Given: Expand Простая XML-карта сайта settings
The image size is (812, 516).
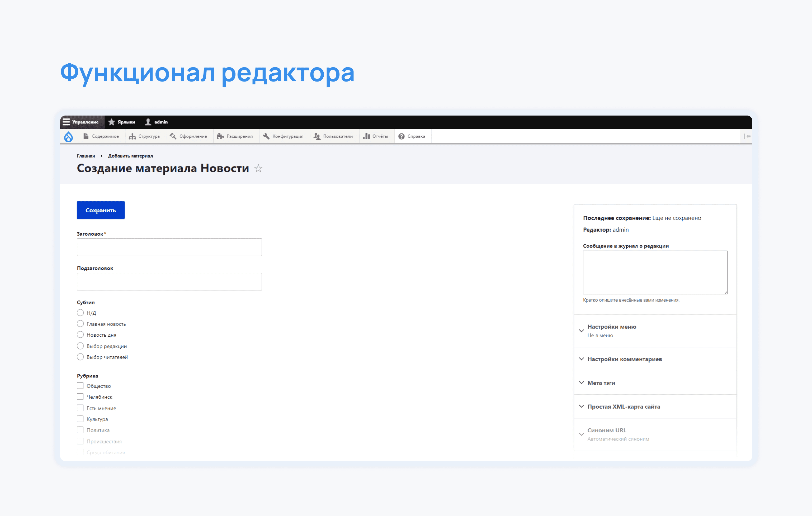Looking at the screenshot, I should pos(623,407).
